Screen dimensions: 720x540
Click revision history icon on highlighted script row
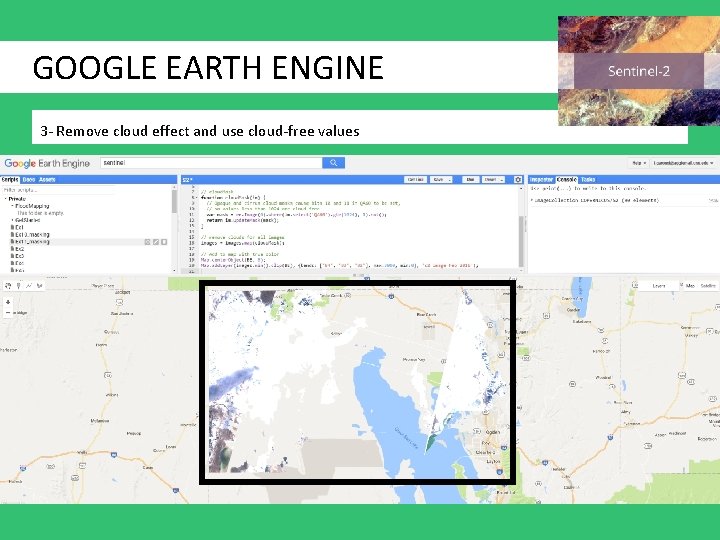(147, 242)
